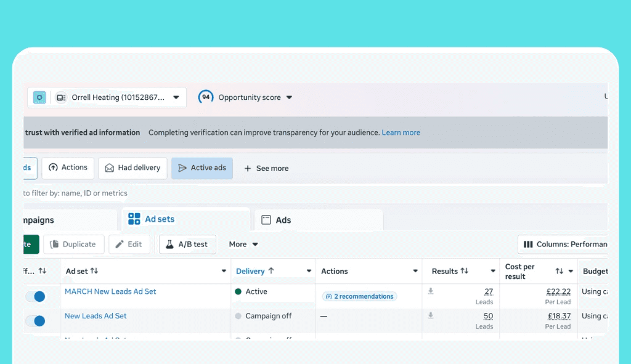Click Campaign off delivery status
The image size is (631, 364).
pos(269,316)
